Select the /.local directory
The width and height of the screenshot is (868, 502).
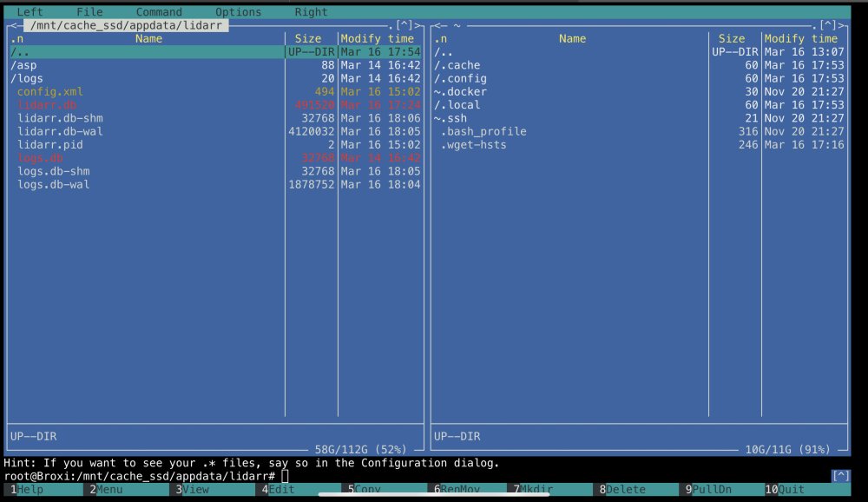tap(640, 105)
